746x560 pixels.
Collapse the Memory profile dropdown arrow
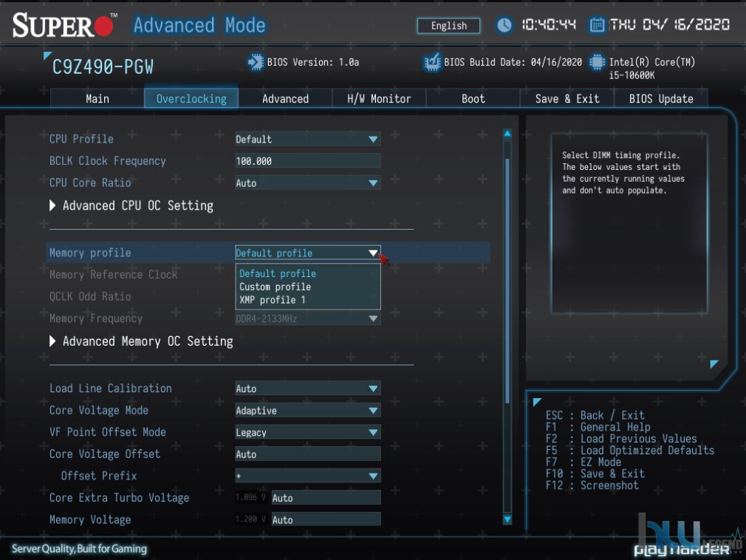(373, 253)
